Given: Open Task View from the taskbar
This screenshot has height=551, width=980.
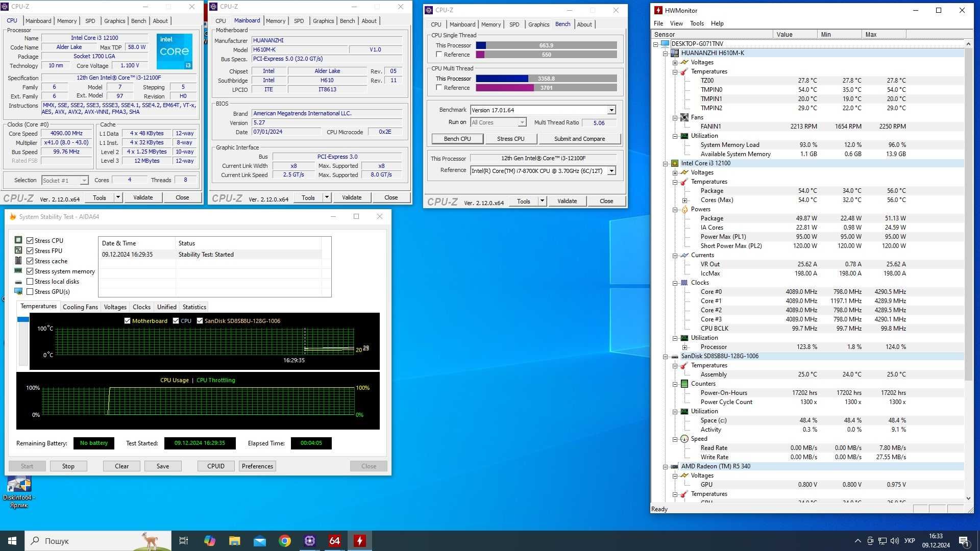Looking at the screenshot, I should [x=184, y=541].
